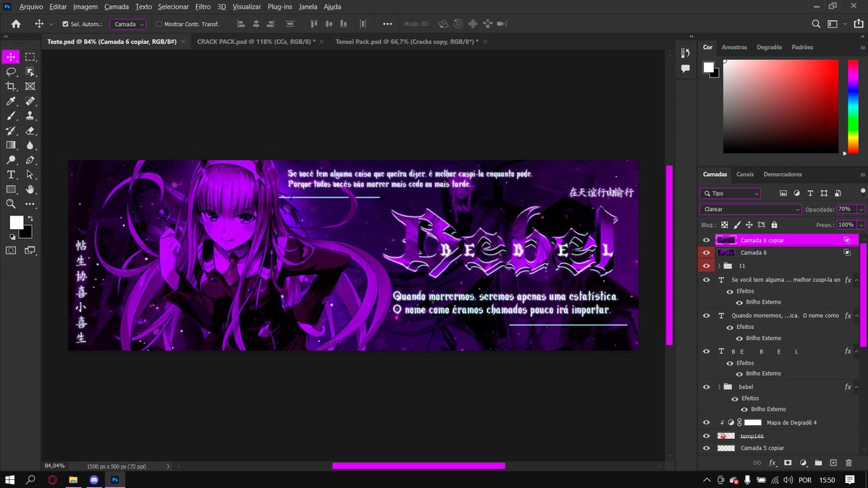Hide the Mapa de Degradê 4 layer
Viewport: 868px width, 488px height.
pyautogui.click(x=707, y=422)
